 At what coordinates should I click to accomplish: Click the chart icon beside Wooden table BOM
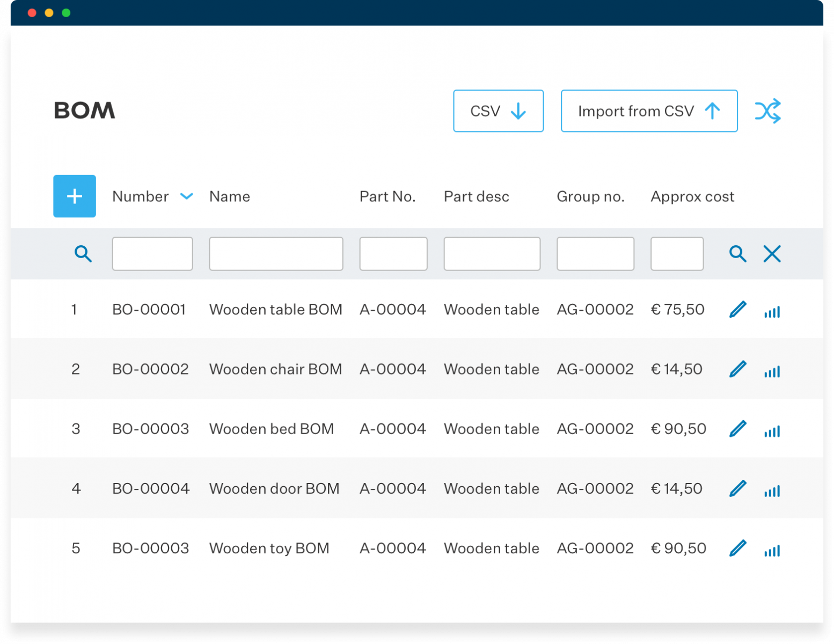tap(772, 311)
